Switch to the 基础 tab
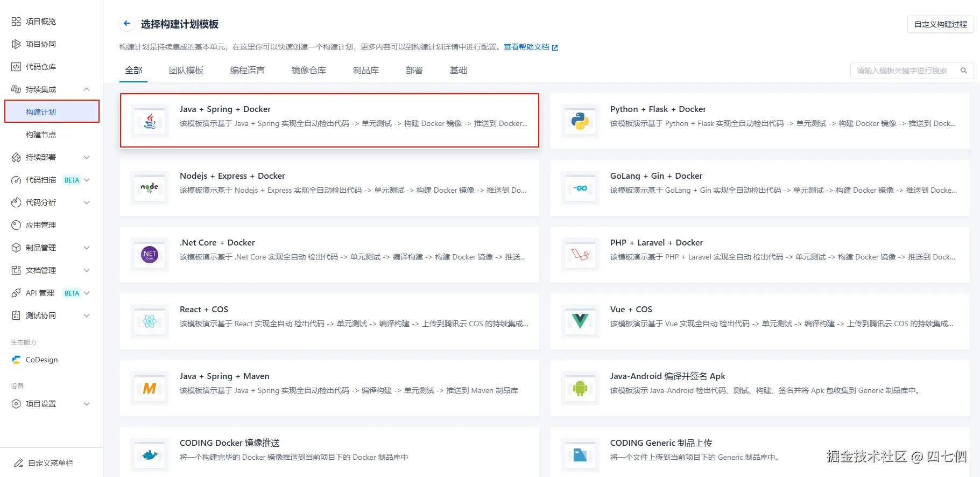The width and height of the screenshot is (980, 477). pyautogui.click(x=459, y=71)
